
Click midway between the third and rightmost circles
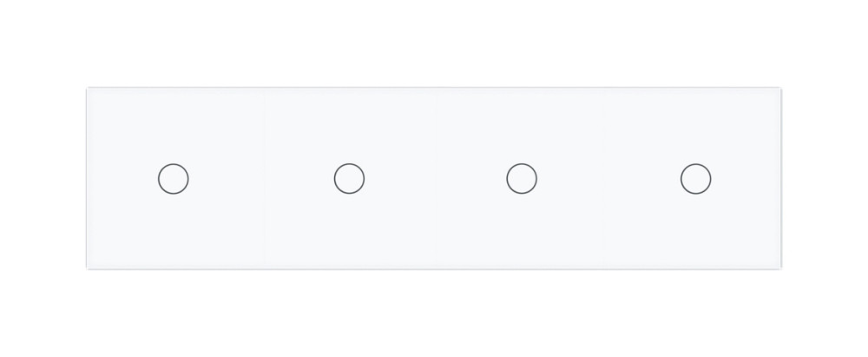(608, 179)
